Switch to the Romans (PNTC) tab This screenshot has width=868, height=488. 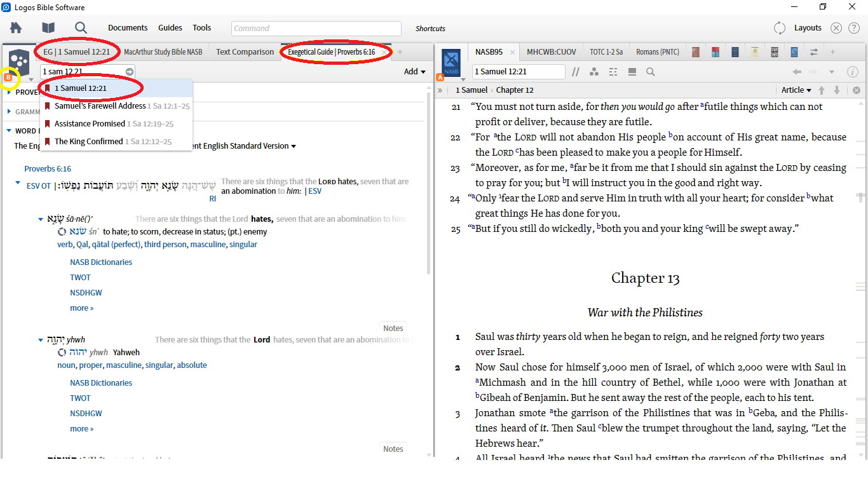tap(658, 52)
